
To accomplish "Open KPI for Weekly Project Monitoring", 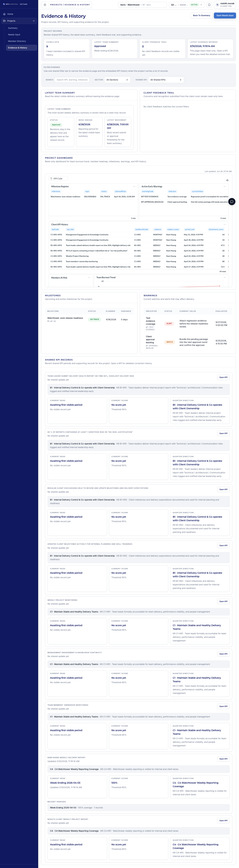I will [223, 601].
